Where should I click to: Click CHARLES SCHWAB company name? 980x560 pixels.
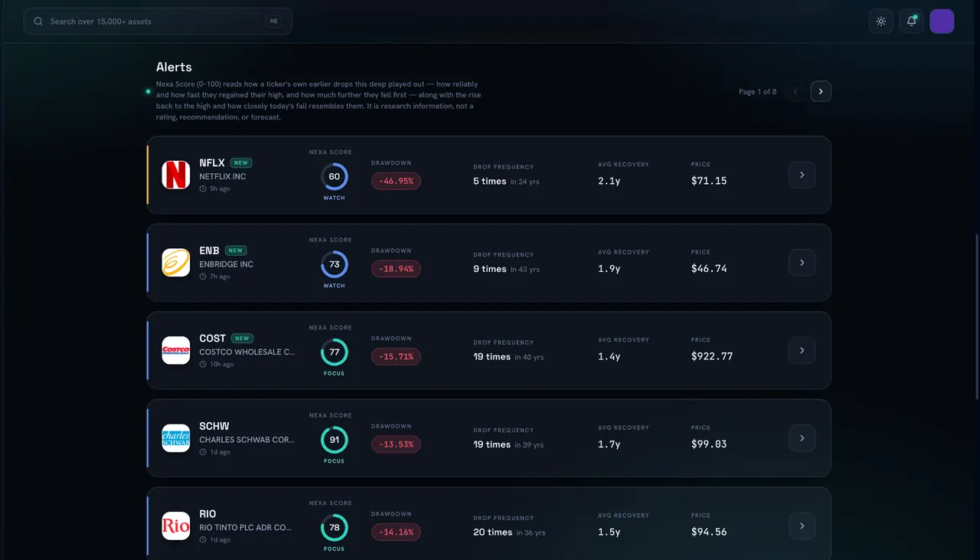pyautogui.click(x=247, y=440)
